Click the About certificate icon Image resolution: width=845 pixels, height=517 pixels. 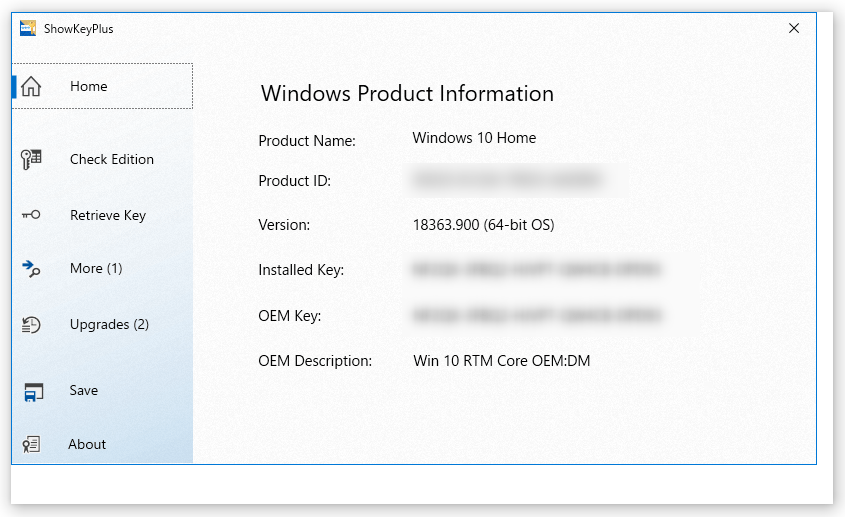pyautogui.click(x=31, y=444)
